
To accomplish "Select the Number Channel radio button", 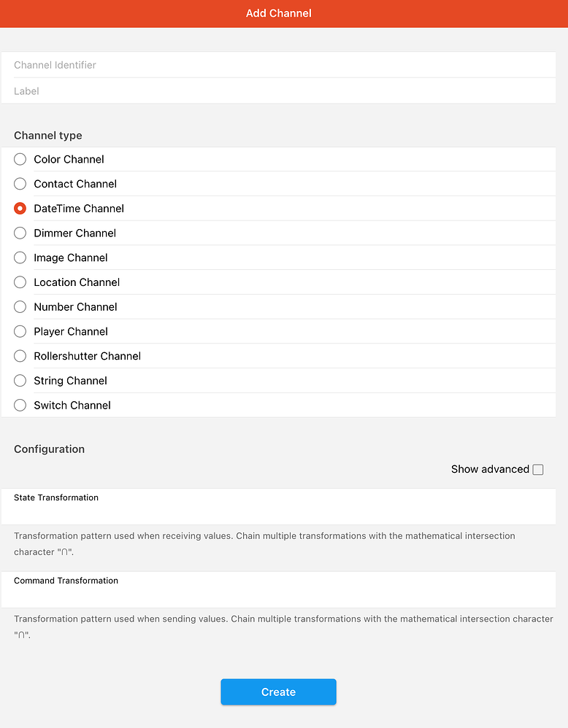I will coord(20,307).
